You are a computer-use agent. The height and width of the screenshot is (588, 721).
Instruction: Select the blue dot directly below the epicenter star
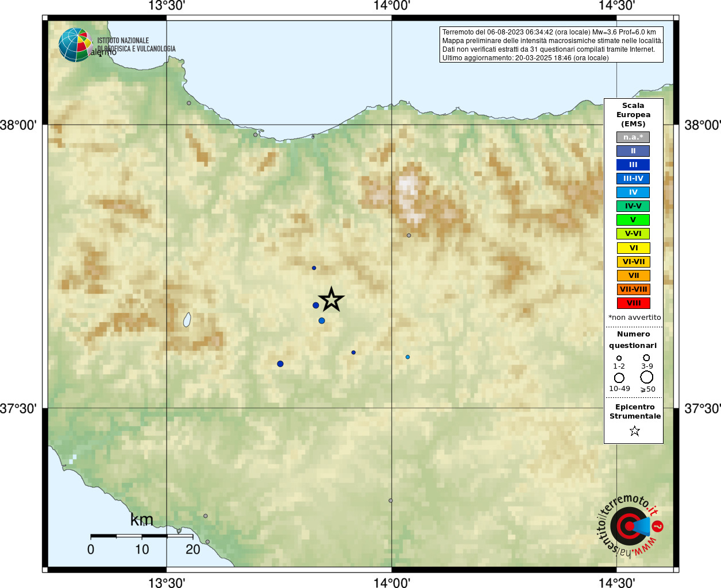pyautogui.click(x=322, y=320)
